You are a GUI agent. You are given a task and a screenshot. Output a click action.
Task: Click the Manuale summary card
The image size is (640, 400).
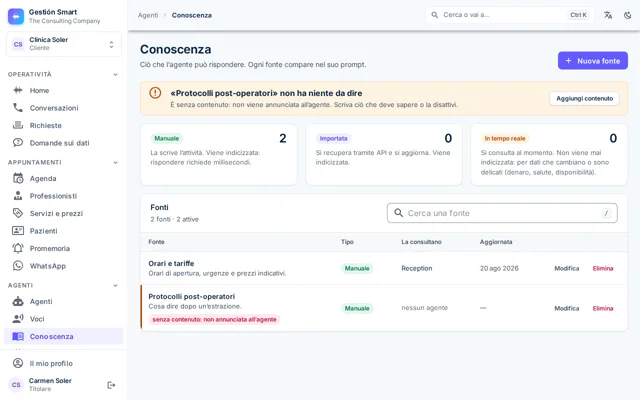coord(219,155)
